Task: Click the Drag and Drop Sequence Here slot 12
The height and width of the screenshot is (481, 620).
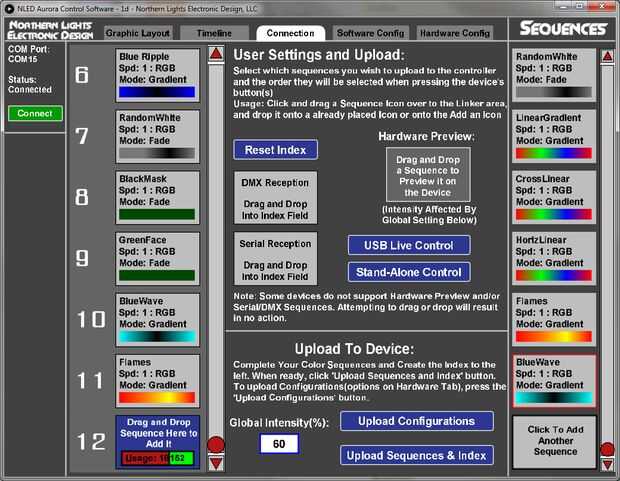Action: pyautogui.click(x=157, y=442)
